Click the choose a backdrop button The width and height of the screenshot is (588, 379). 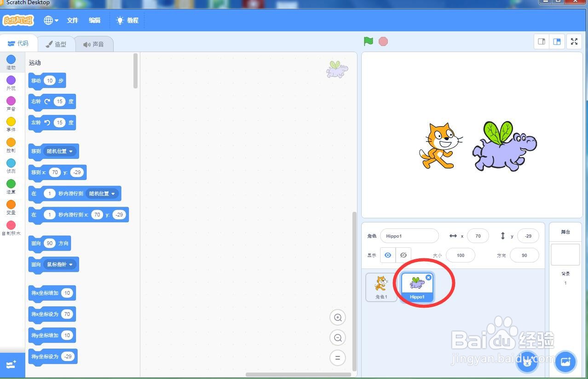[x=565, y=362]
